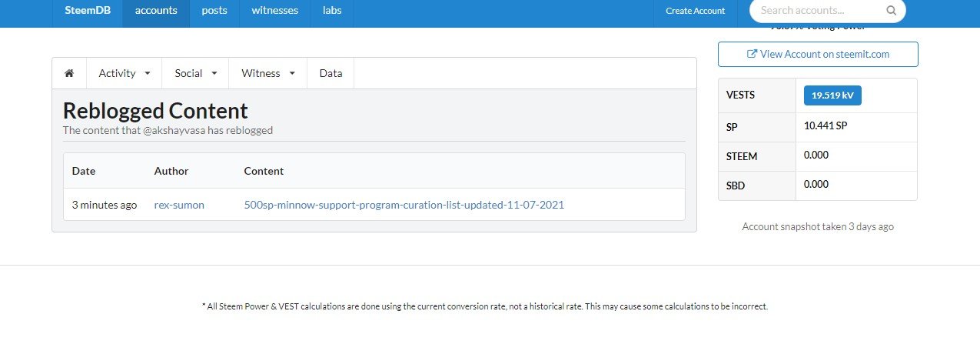Screen dimensions: 980x341
Task: Click the Date column header
Action: coord(84,171)
